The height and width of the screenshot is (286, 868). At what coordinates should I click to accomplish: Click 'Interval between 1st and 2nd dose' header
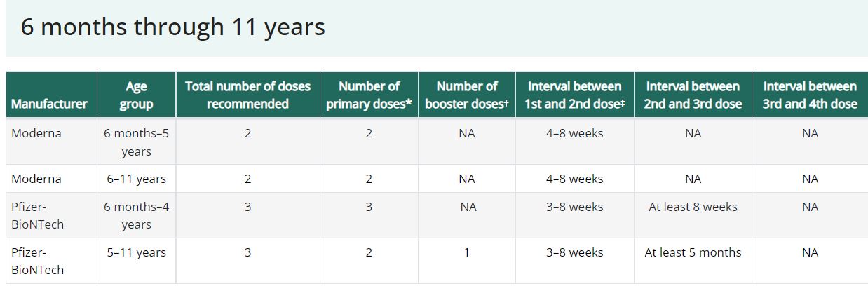(575, 95)
